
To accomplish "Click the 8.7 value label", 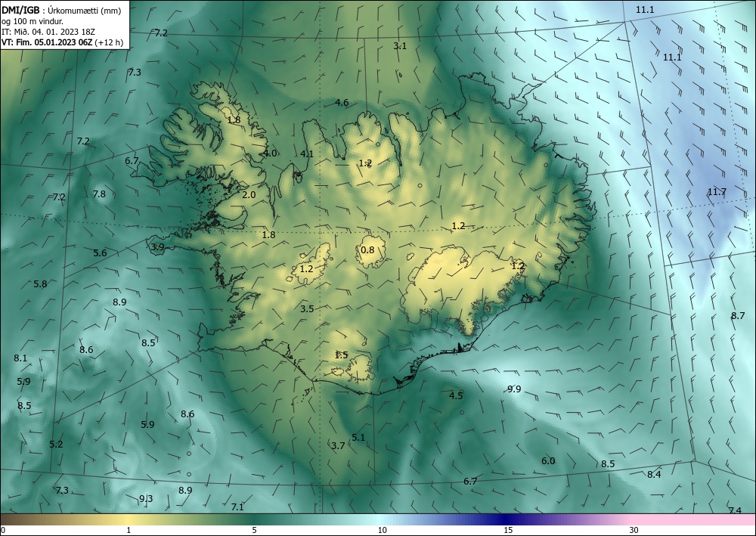I will 738,316.
